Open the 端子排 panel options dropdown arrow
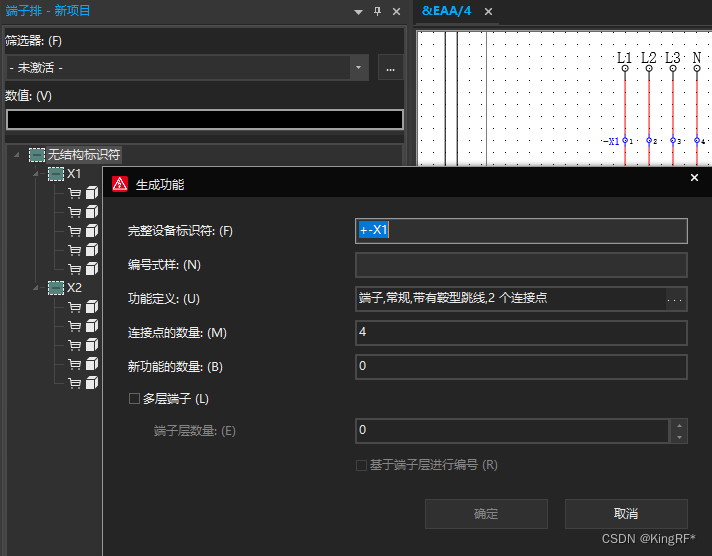 [x=358, y=11]
